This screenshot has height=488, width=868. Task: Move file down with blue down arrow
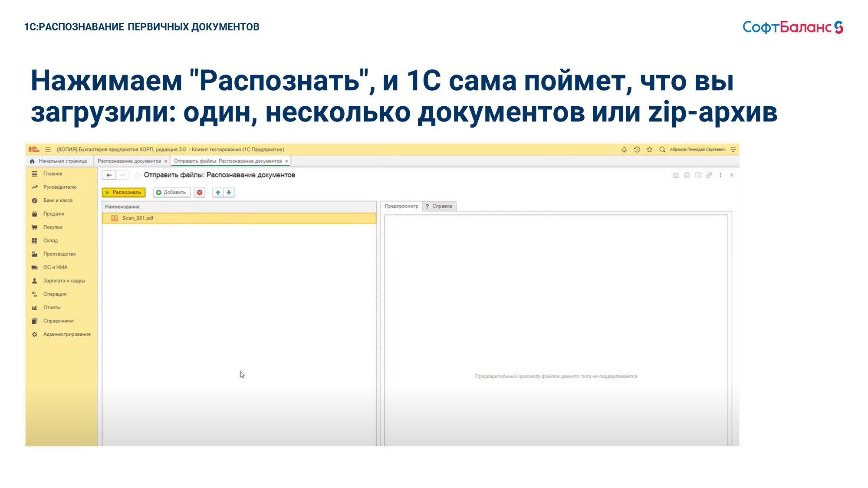click(229, 192)
